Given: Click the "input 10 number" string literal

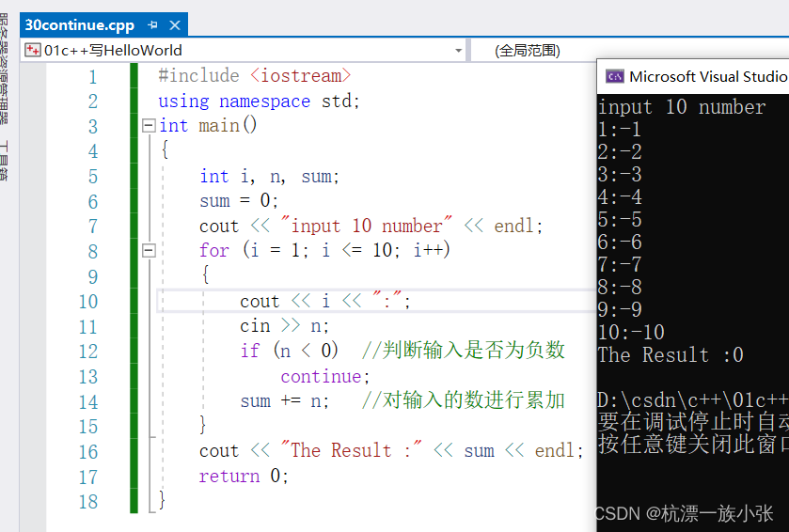Looking at the screenshot, I should pos(367,226).
